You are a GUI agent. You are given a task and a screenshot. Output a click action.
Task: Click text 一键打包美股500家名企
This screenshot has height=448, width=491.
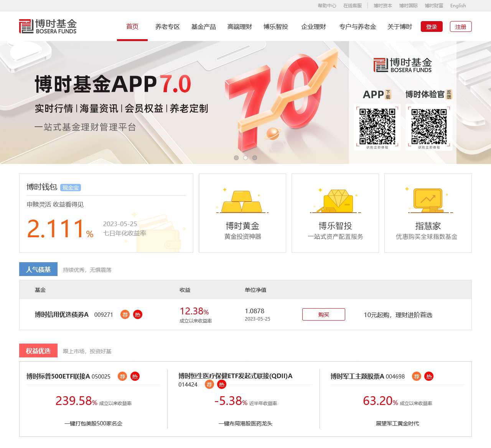pos(93,423)
